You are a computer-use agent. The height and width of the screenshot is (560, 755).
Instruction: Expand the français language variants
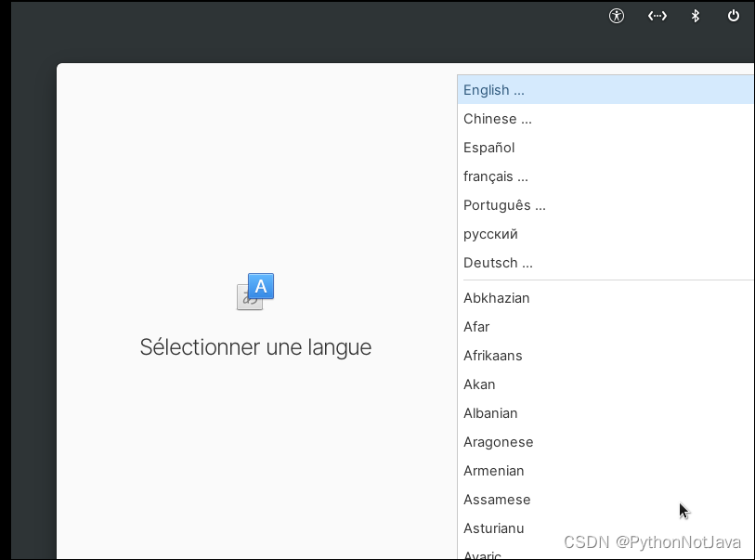605,176
